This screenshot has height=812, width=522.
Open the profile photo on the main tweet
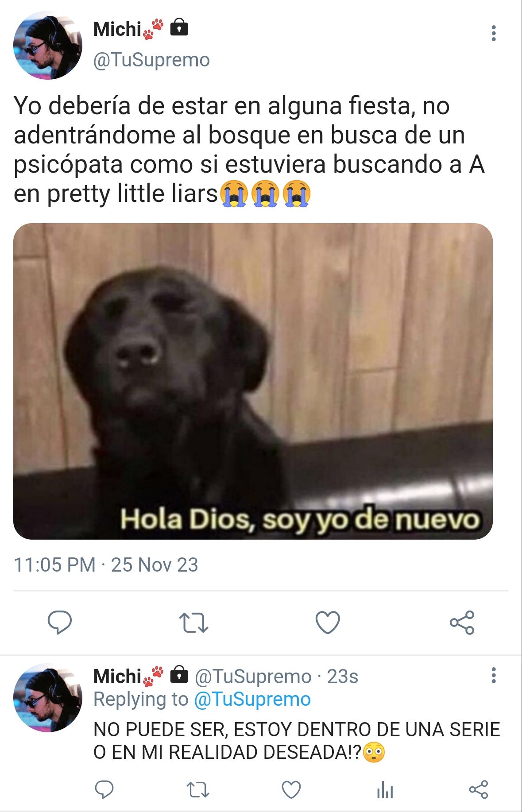tap(48, 45)
